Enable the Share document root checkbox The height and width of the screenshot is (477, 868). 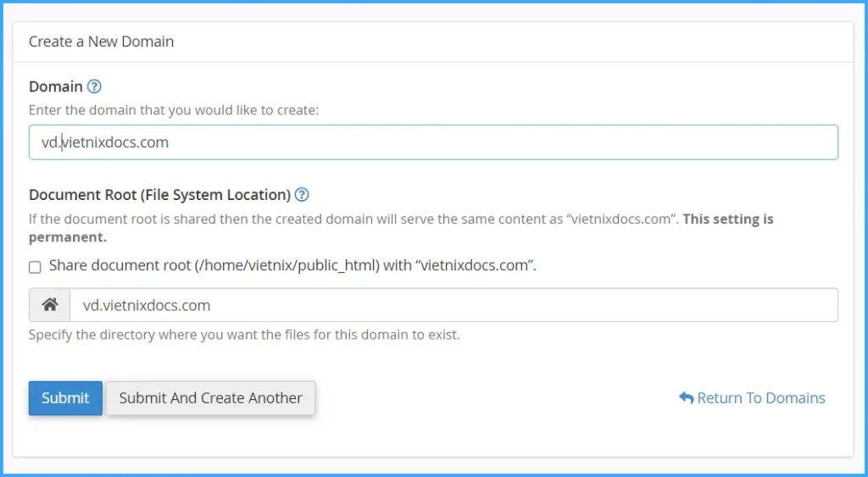pyautogui.click(x=35, y=267)
